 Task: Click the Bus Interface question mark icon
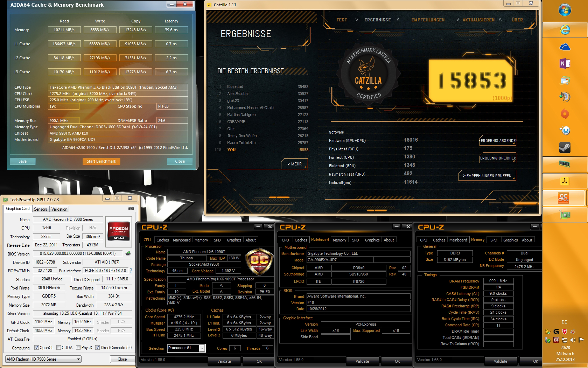pos(131,271)
